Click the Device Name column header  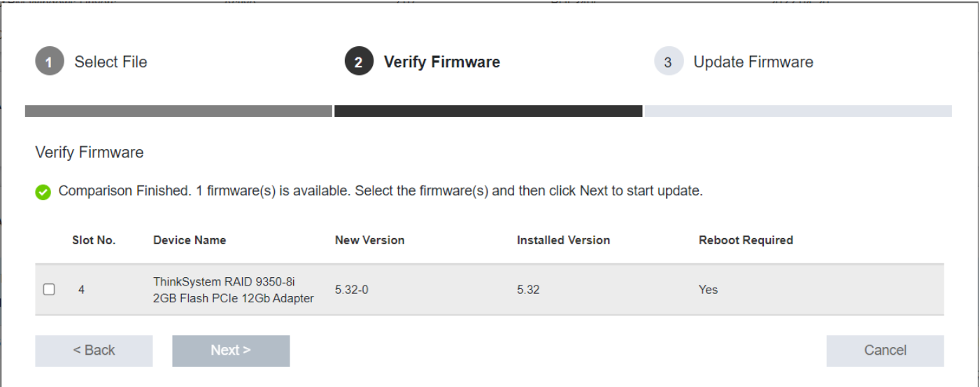[190, 240]
